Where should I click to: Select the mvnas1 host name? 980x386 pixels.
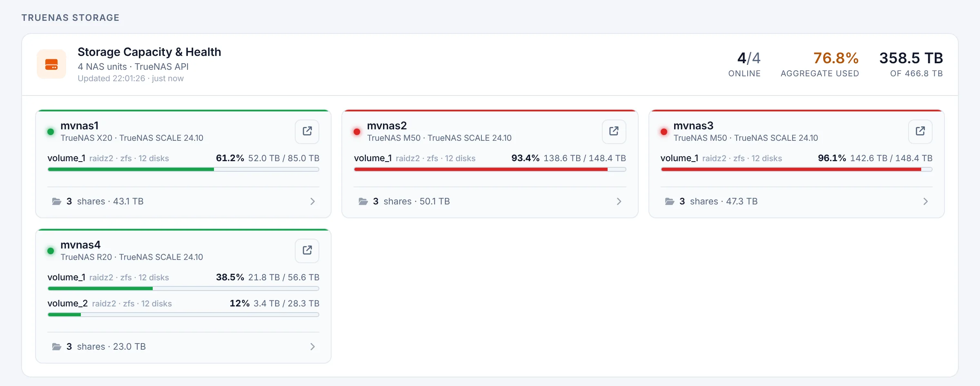point(80,126)
